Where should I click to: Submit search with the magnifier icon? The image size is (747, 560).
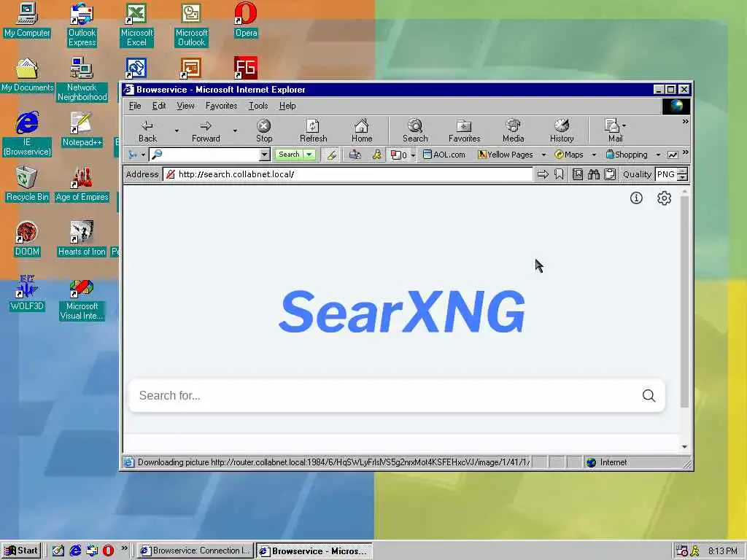(649, 396)
